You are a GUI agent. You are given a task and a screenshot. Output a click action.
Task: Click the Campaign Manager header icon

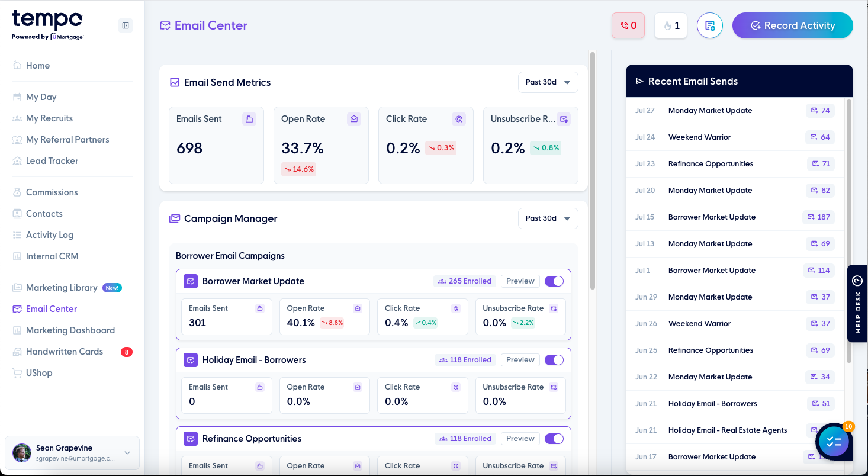tap(175, 218)
